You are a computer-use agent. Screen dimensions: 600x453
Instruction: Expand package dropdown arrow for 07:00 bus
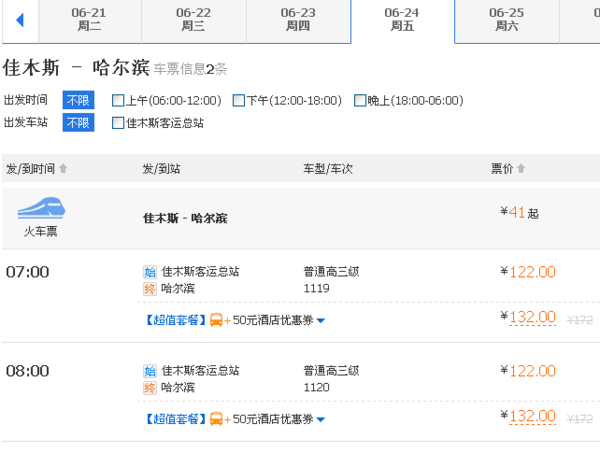pyautogui.click(x=321, y=321)
